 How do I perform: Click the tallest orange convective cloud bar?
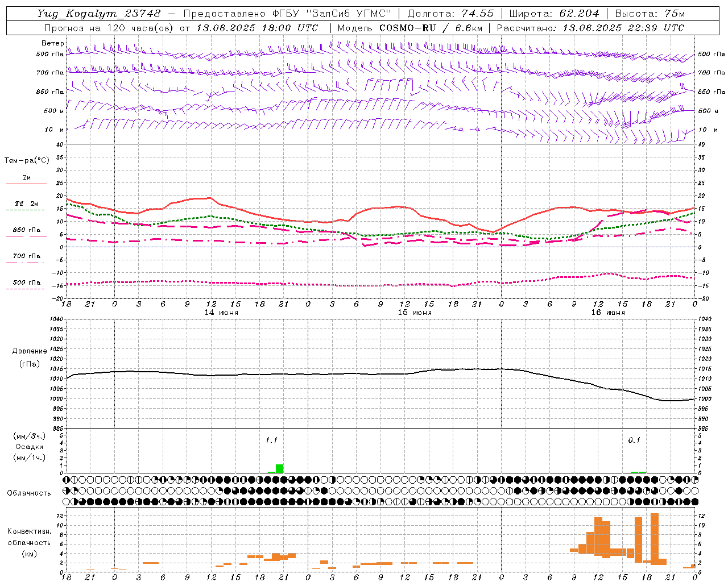654,539
